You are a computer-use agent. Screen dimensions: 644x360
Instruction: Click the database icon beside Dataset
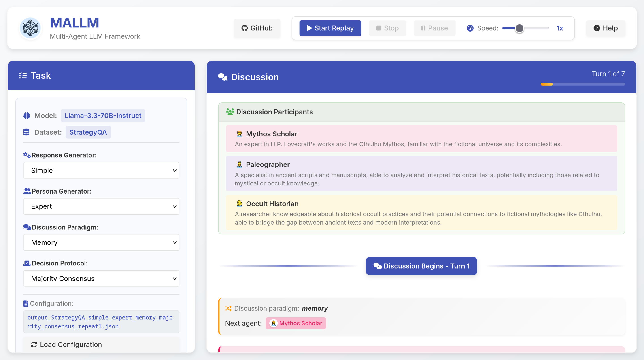(x=26, y=132)
